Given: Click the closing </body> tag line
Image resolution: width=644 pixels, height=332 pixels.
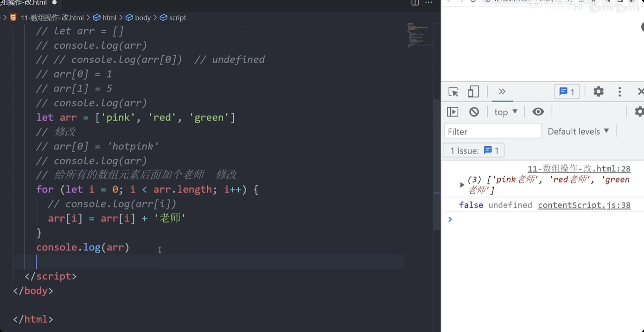Looking at the screenshot, I should pos(33,291).
